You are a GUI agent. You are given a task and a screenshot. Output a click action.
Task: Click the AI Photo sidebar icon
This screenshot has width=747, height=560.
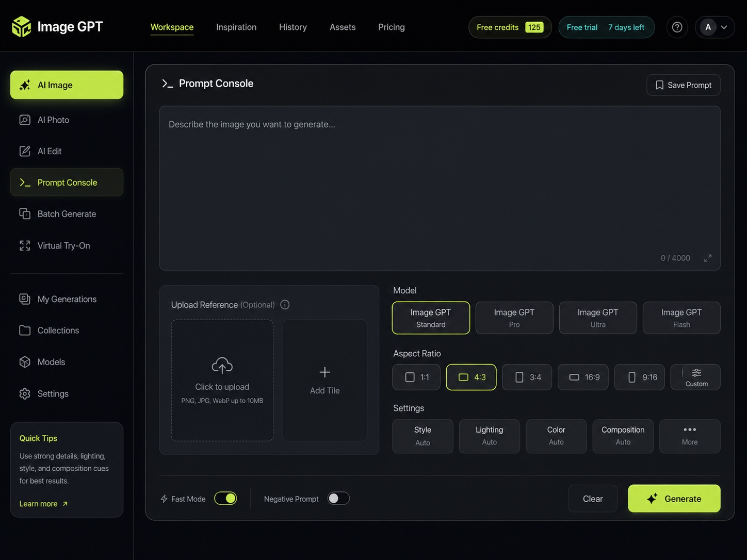[x=25, y=120]
